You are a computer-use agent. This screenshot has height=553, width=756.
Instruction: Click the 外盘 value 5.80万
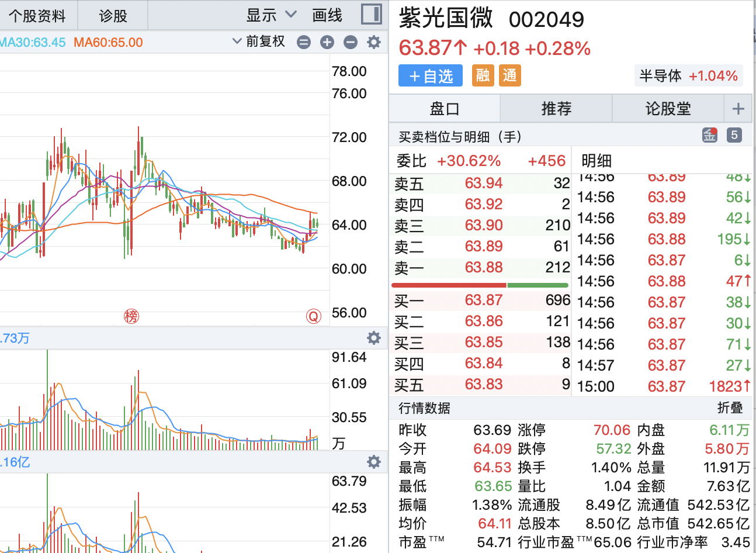click(727, 449)
